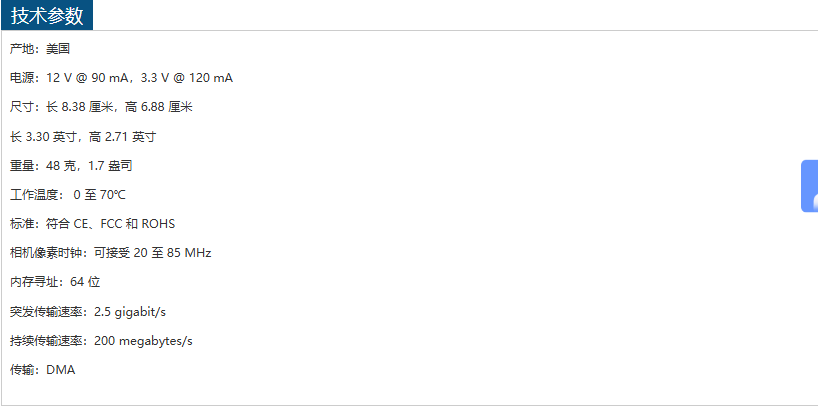This screenshot has height=406, width=818.
Task: Click the 高 6.88 厘米 height value
Action: [x=159, y=108]
